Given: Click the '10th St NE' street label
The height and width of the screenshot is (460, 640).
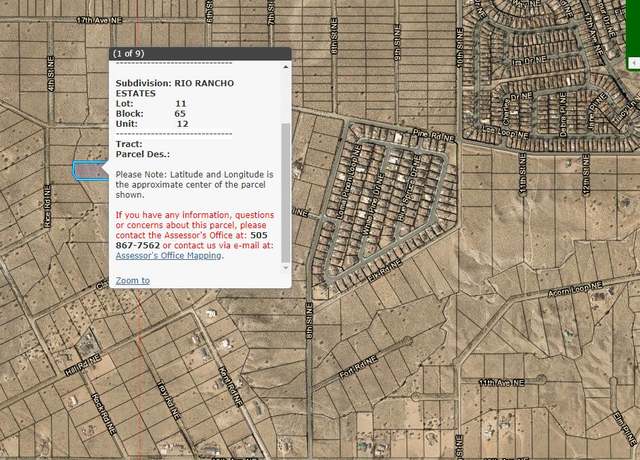Looking at the screenshot, I should pos(460,47).
